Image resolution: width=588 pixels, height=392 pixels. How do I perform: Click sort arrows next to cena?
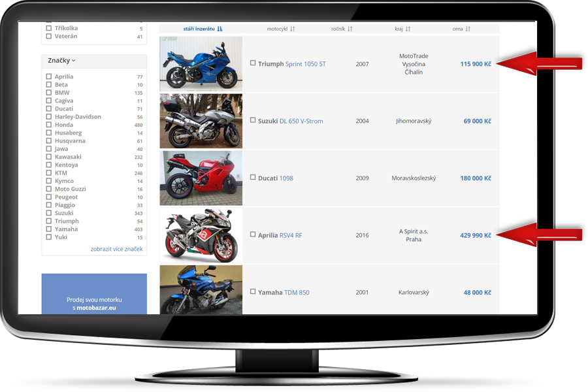(x=468, y=29)
